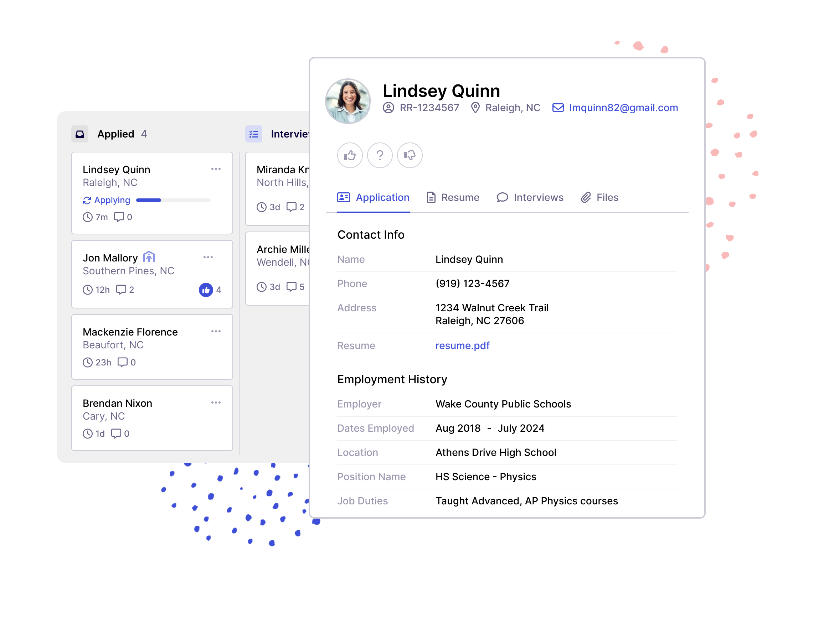This screenshot has width=834, height=644.
Task: Click the Interview column checklist icon
Action: pyautogui.click(x=253, y=134)
